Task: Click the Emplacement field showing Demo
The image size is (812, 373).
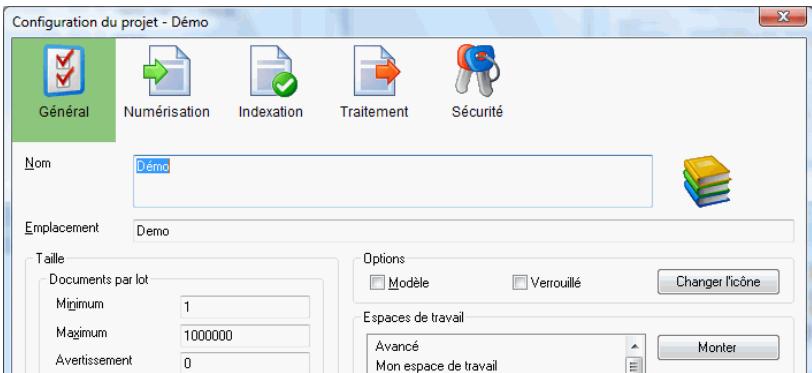Action: (463, 231)
